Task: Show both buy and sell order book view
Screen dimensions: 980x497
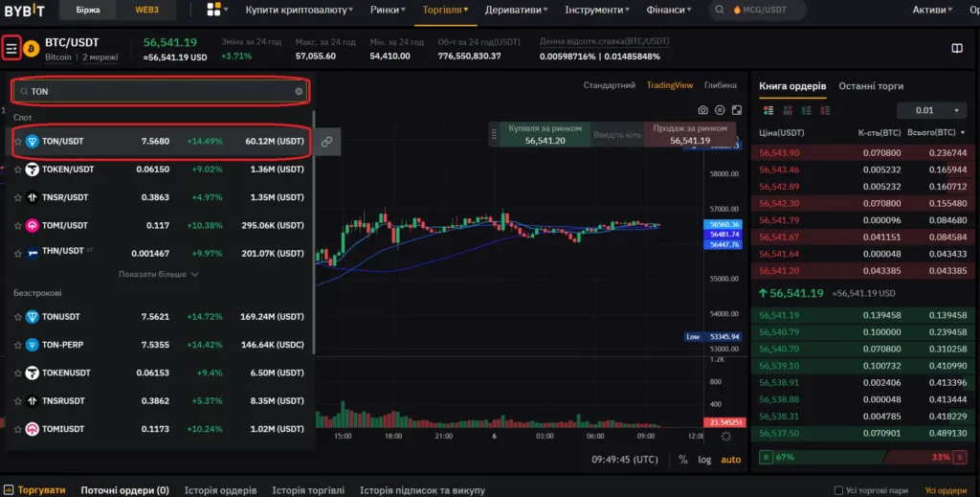Action: [x=768, y=111]
